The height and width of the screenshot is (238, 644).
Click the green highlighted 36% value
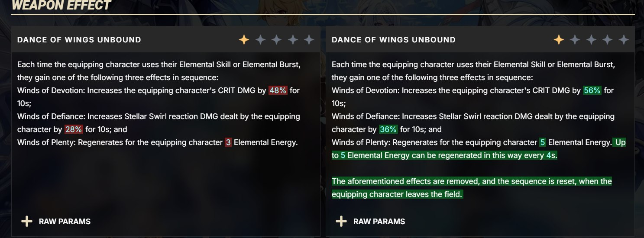coord(388,129)
